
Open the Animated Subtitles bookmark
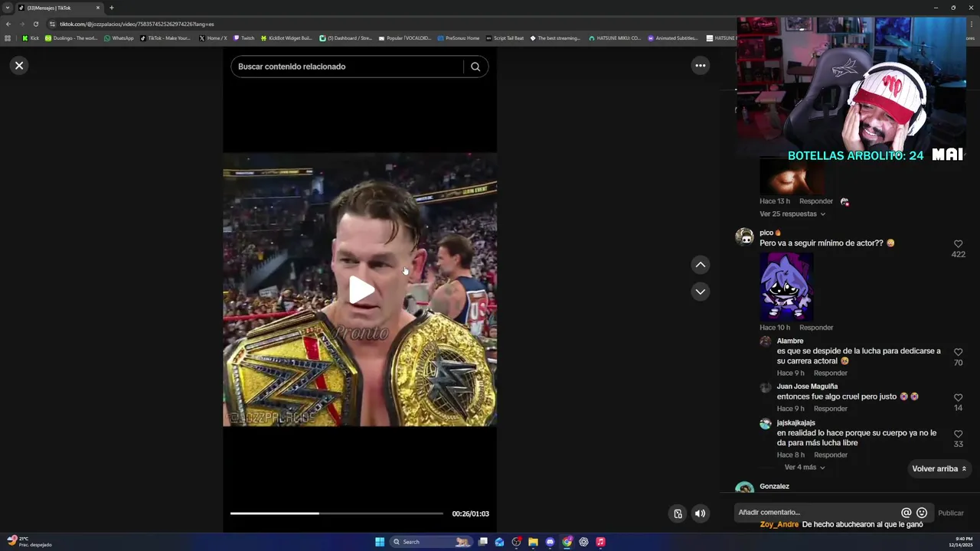[673, 38]
